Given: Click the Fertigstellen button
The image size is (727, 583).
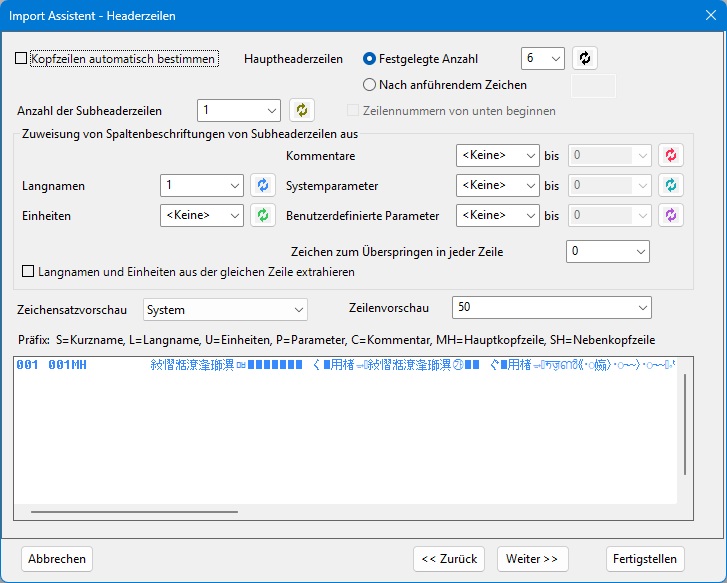Looking at the screenshot, I should point(645,559).
